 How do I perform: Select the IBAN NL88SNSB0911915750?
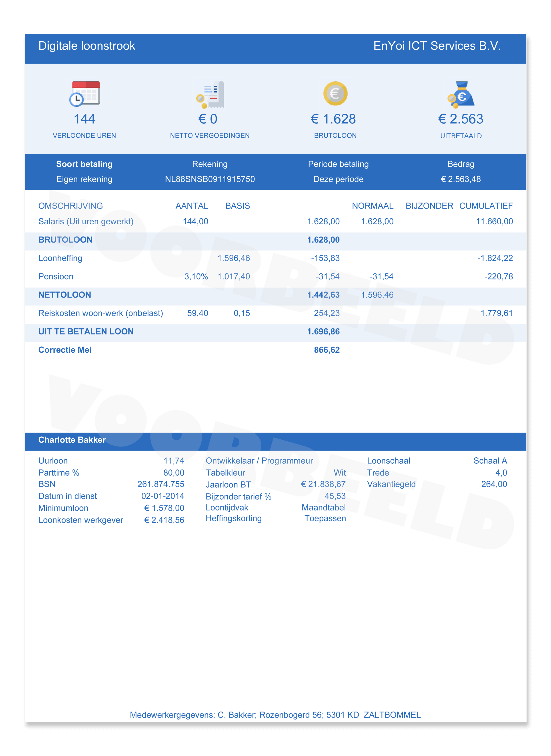tap(210, 179)
